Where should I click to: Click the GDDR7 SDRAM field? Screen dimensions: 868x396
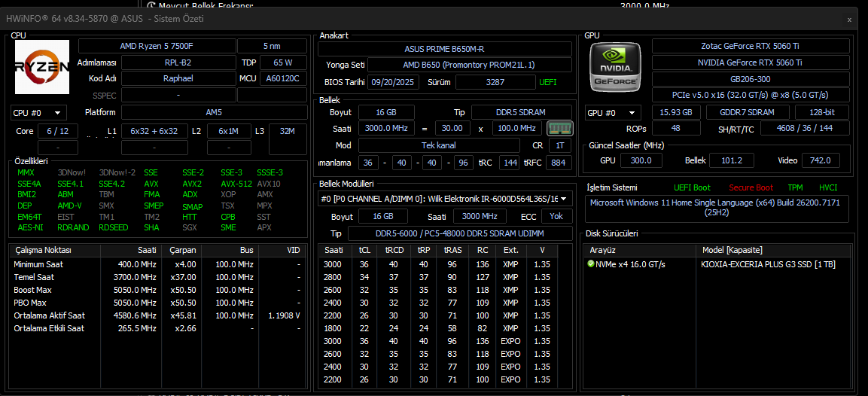(748, 112)
